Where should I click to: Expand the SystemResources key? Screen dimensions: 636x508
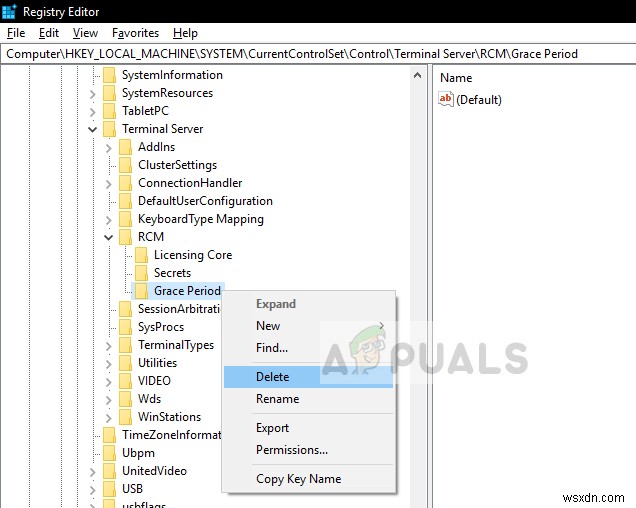tap(92, 94)
